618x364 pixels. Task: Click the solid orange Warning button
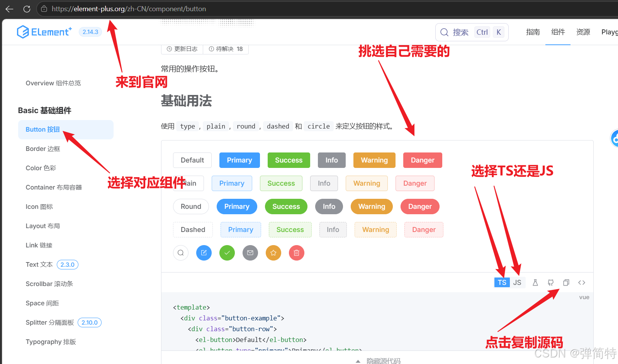click(x=374, y=160)
